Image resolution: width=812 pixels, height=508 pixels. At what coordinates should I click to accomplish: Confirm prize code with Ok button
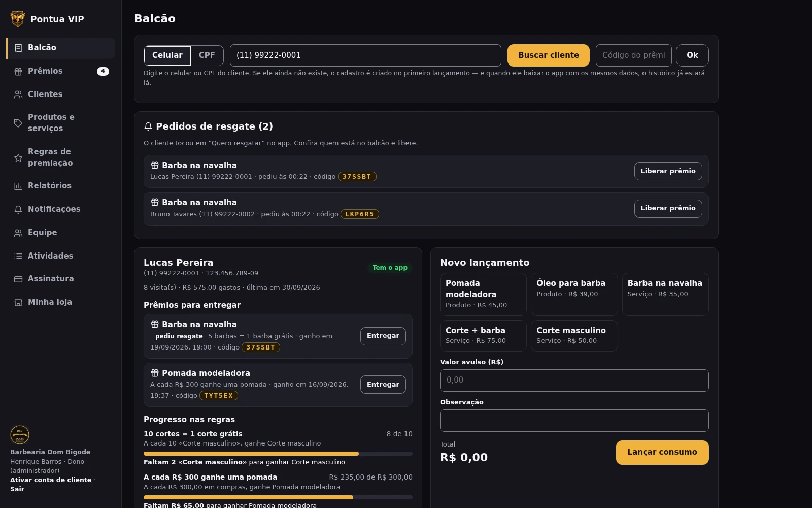692,55
